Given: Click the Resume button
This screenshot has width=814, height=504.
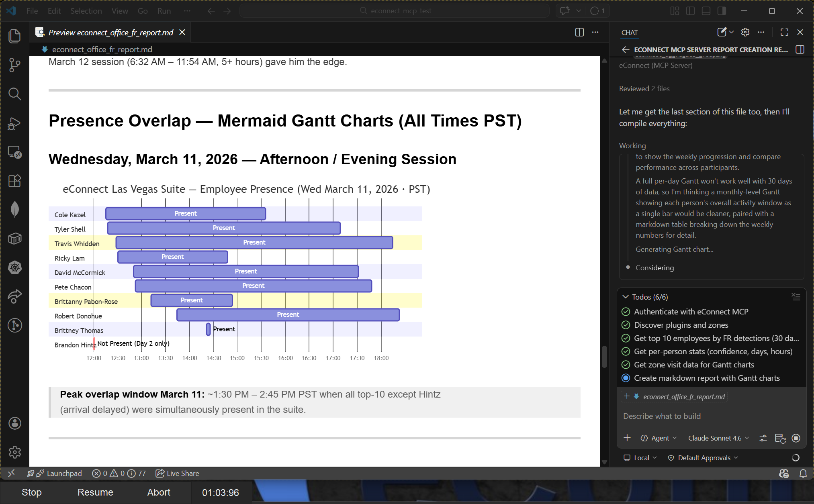Looking at the screenshot, I should pos(95,492).
